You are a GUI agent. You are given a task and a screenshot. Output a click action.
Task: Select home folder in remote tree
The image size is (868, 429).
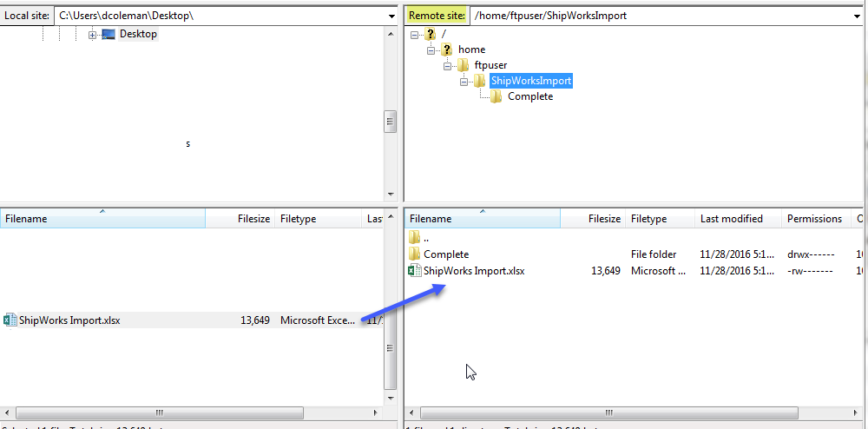coord(471,49)
